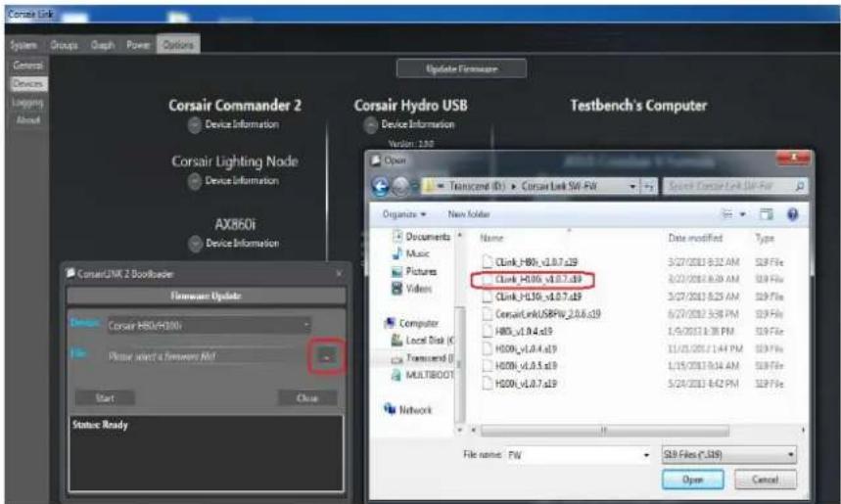The width and height of the screenshot is (841, 504).
Task: Select MULTIBOOT in the navigation pane
Action: pyautogui.click(x=422, y=375)
